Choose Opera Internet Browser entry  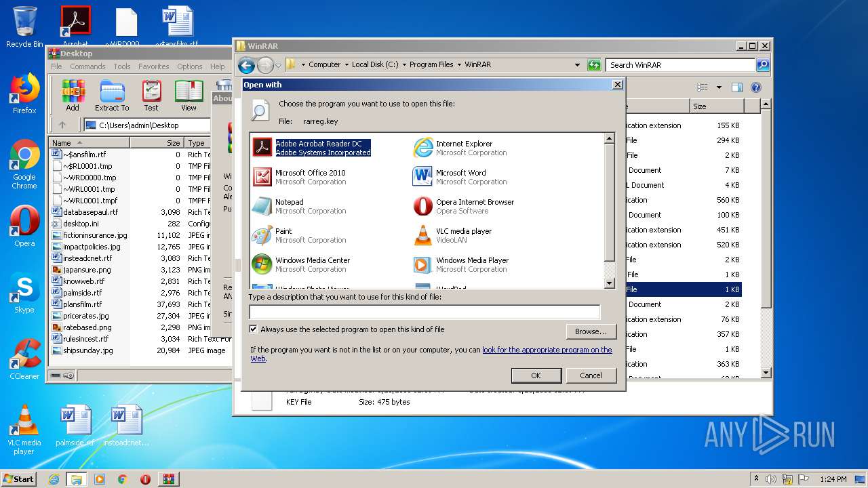(x=463, y=206)
